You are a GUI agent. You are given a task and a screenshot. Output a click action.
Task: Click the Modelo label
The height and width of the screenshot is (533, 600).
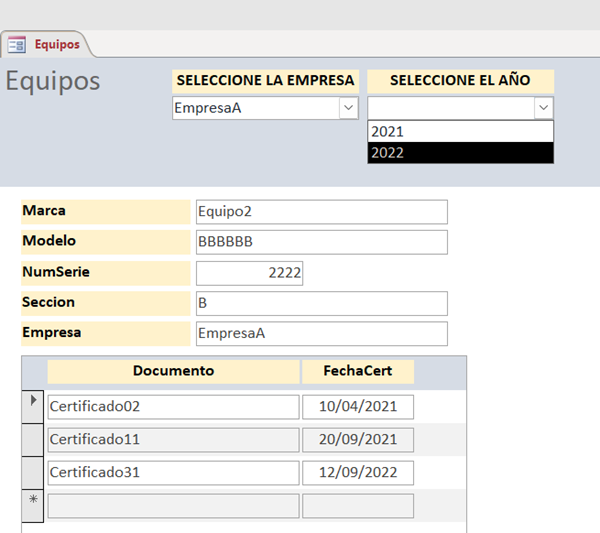[106, 242]
